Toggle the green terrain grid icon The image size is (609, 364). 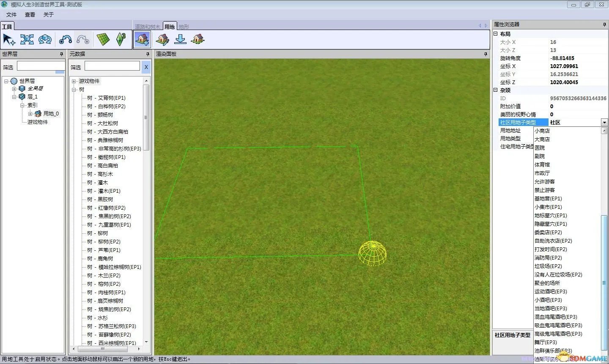pos(103,40)
